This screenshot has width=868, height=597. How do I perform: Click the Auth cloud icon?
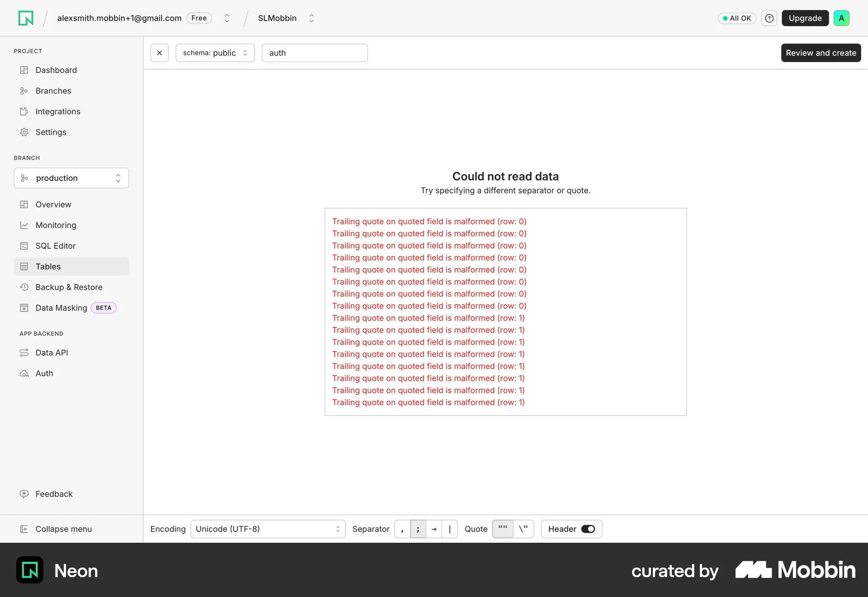(24, 374)
